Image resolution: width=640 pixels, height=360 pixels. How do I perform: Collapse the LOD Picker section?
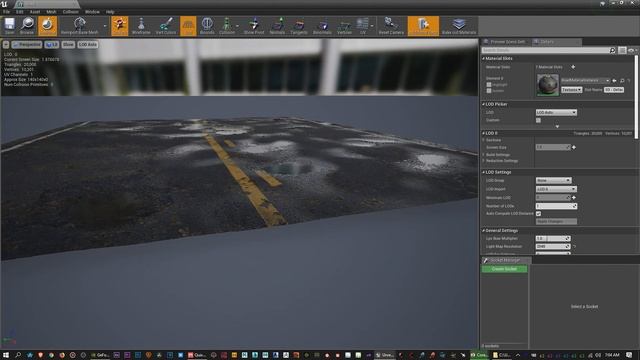tap(484, 104)
